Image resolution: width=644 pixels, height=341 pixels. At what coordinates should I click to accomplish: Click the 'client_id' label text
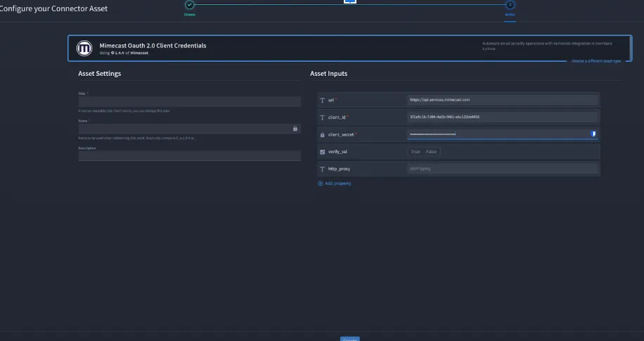337,117
